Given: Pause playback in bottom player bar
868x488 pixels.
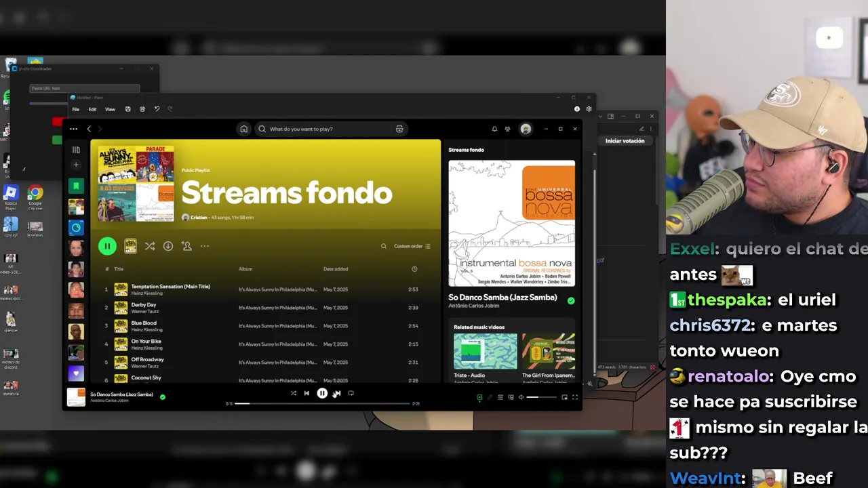Looking at the screenshot, I should pos(322,393).
